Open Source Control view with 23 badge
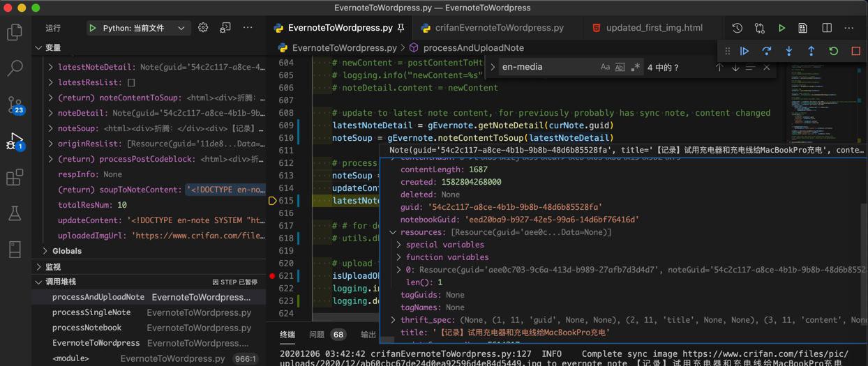 (15, 105)
